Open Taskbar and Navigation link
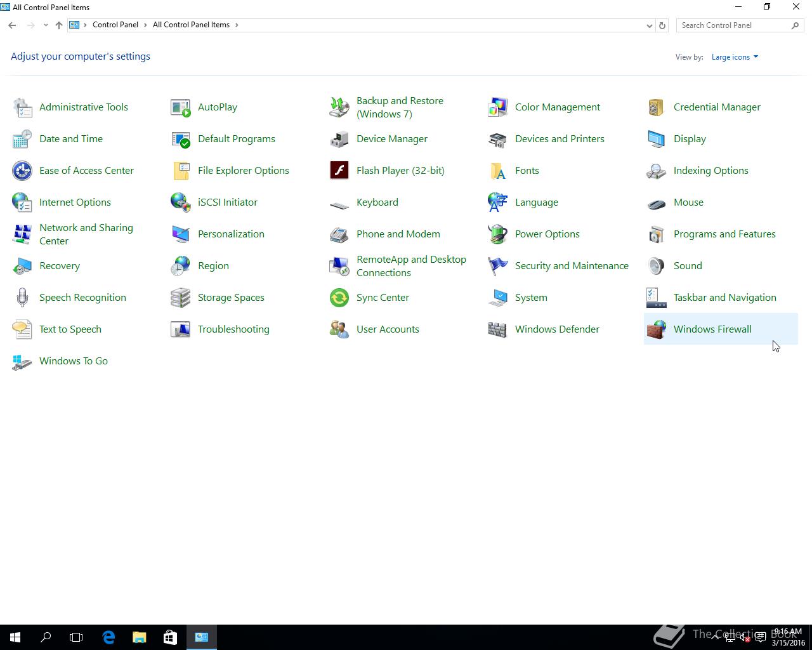Image resolution: width=812 pixels, height=650 pixels. pyautogui.click(x=724, y=298)
